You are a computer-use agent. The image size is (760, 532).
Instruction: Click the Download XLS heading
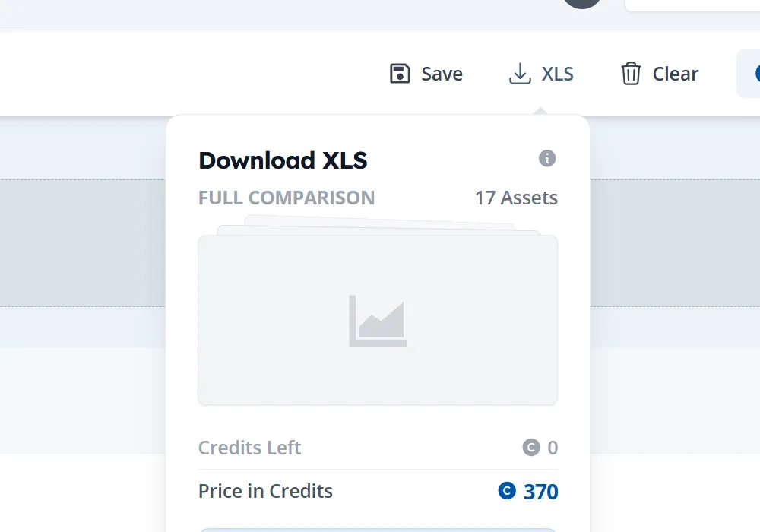coord(283,160)
